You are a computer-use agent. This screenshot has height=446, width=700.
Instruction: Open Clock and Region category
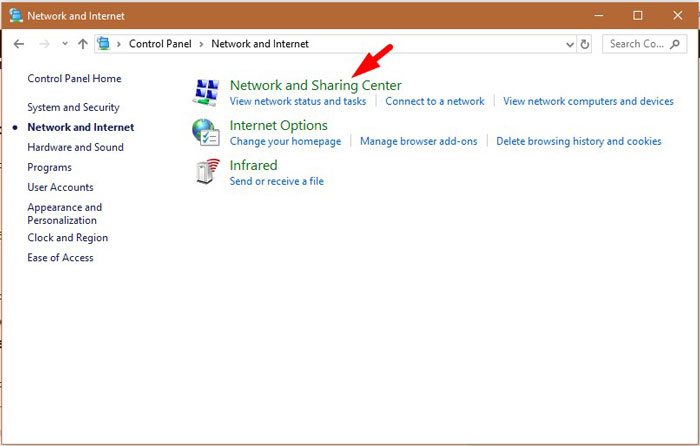[x=67, y=238]
